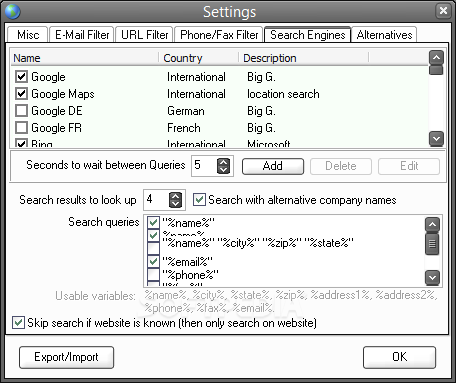The width and height of the screenshot is (456, 383).
Task: Decrease seconds to wait between queries
Action: 223,170
